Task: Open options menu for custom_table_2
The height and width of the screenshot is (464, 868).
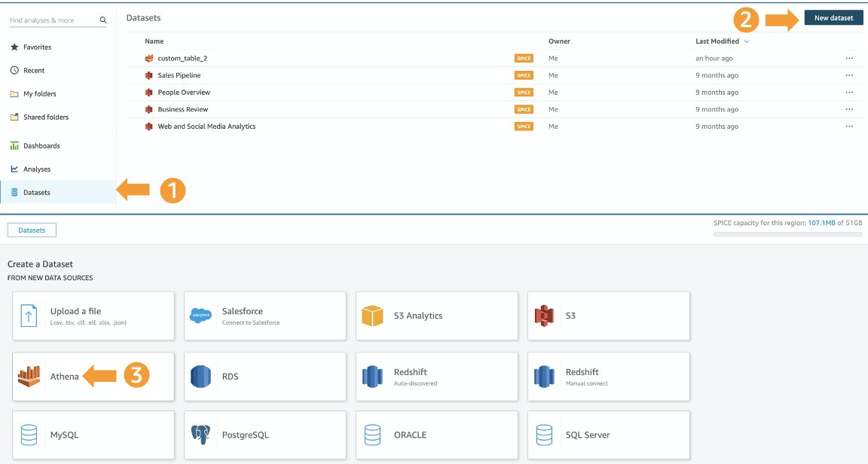Action: point(849,58)
